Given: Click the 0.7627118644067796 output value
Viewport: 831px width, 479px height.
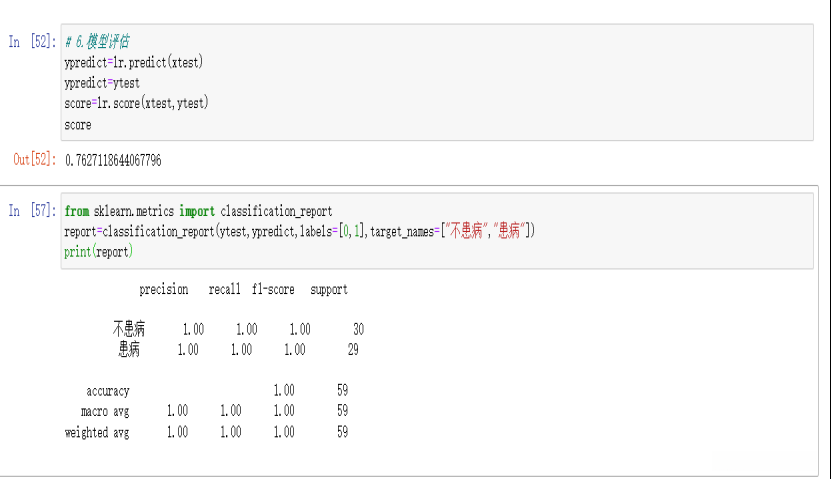Looking at the screenshot, I should [x=113, y=160].
